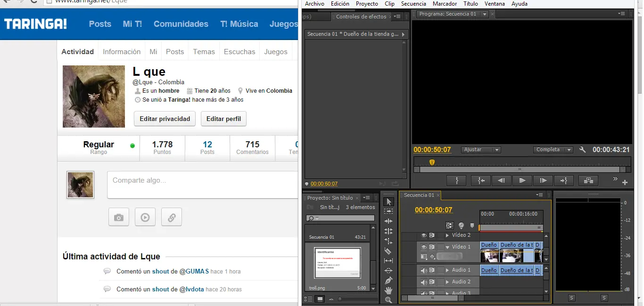The width and height of the screenshot is (644, 306).
Task: Open the Completa playback resolution dropdown
Action: click(x=553, y=150)
